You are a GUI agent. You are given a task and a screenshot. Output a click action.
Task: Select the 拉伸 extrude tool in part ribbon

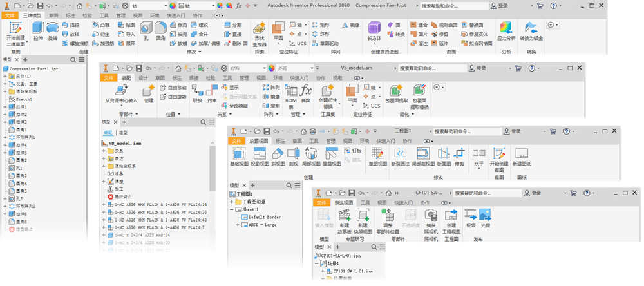coord(38,32)
